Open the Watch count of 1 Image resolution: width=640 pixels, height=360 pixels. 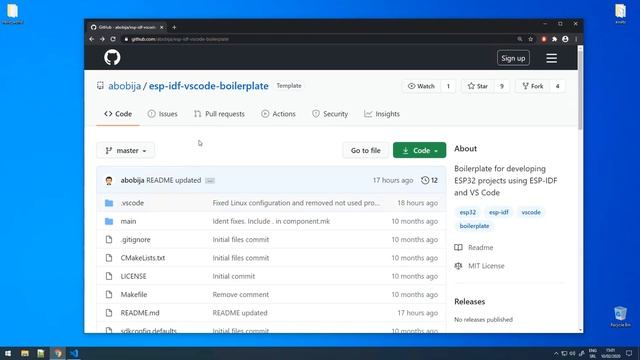[x=448, y=86]
